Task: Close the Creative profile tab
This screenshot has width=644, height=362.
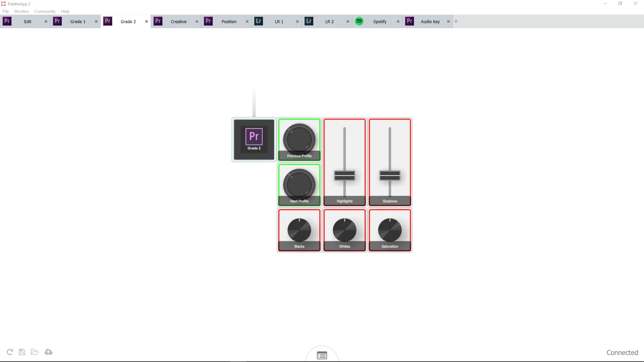Action: 197,21
